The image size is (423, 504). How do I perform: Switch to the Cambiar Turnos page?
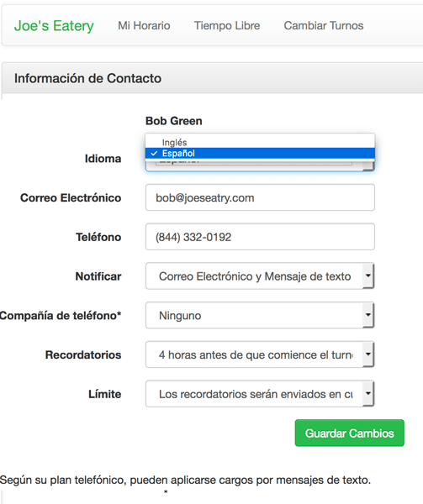(x=324, y=26)
